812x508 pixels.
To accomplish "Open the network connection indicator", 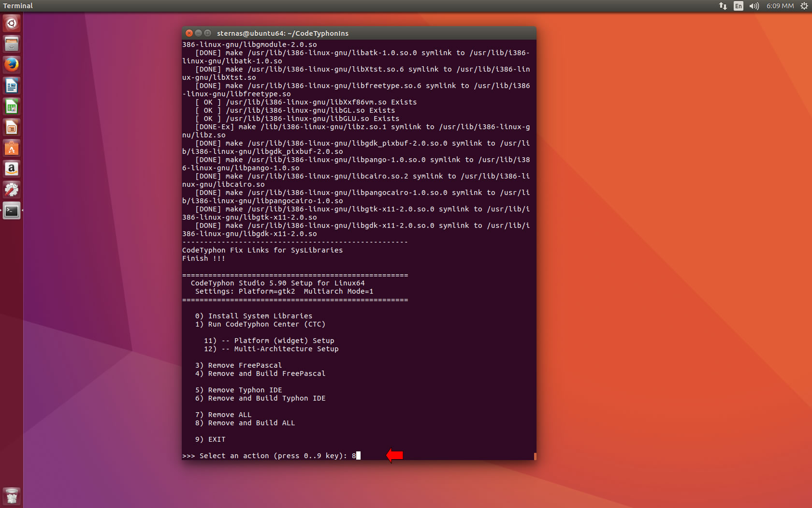I will [x=723, y=6].
